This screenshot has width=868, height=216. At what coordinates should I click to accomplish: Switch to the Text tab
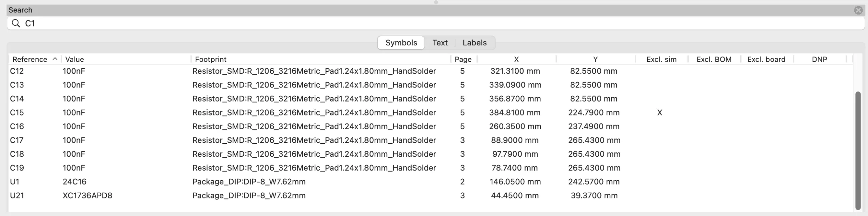(440, 43)
